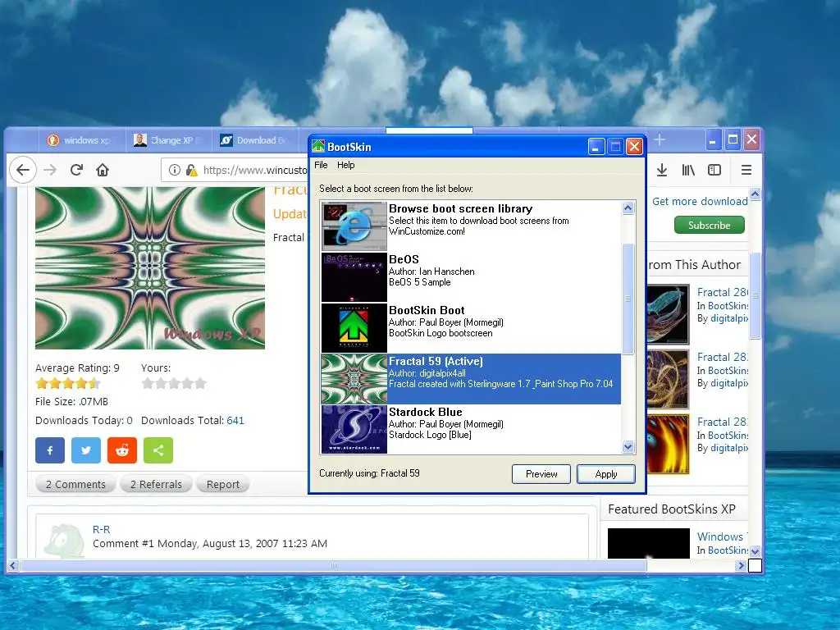Click BootSkin list scroll down arrow
The width and height of the screenshot is (840, 630).
tap(628, 446)
